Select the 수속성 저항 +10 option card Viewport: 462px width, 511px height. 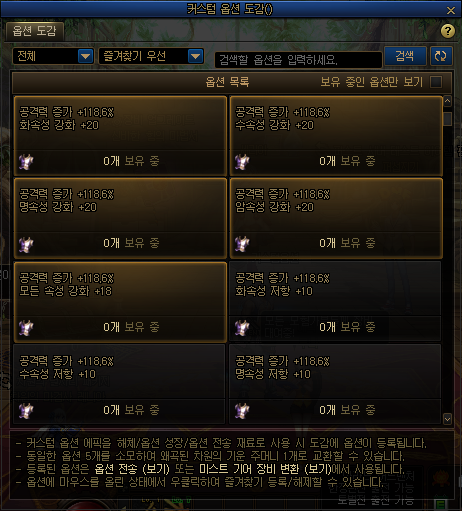click(119, 384)
